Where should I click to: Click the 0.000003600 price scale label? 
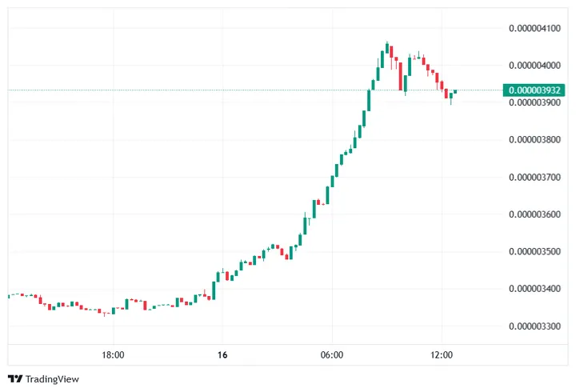(x=534, y=214)
